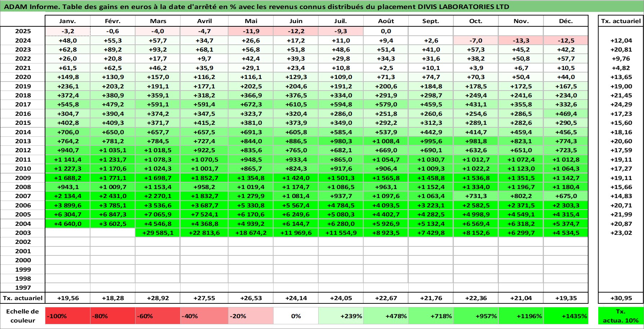Click the 2012 Févr. cell showing +1 035,1

click(112, 150)
